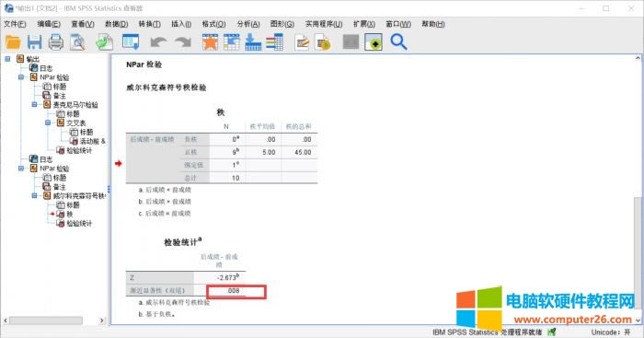Collapse the 交叉表 node
The height and width of the screenshot is (338, 644).
point(48,122)
